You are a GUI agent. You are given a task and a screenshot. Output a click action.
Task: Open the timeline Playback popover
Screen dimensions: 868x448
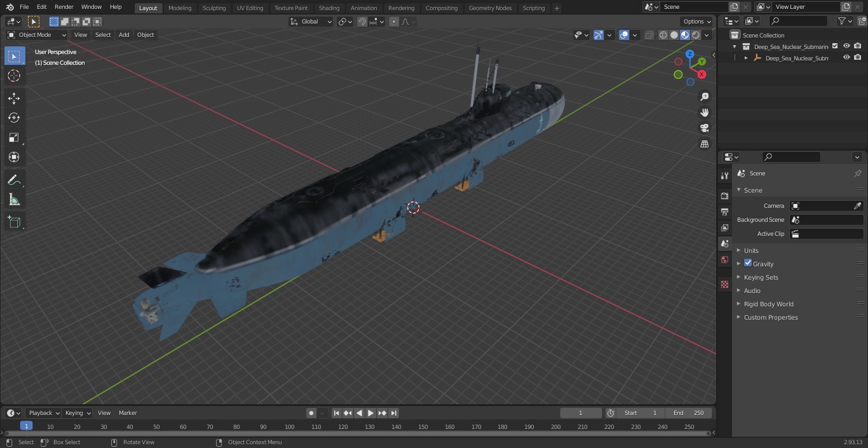point(43,413)
